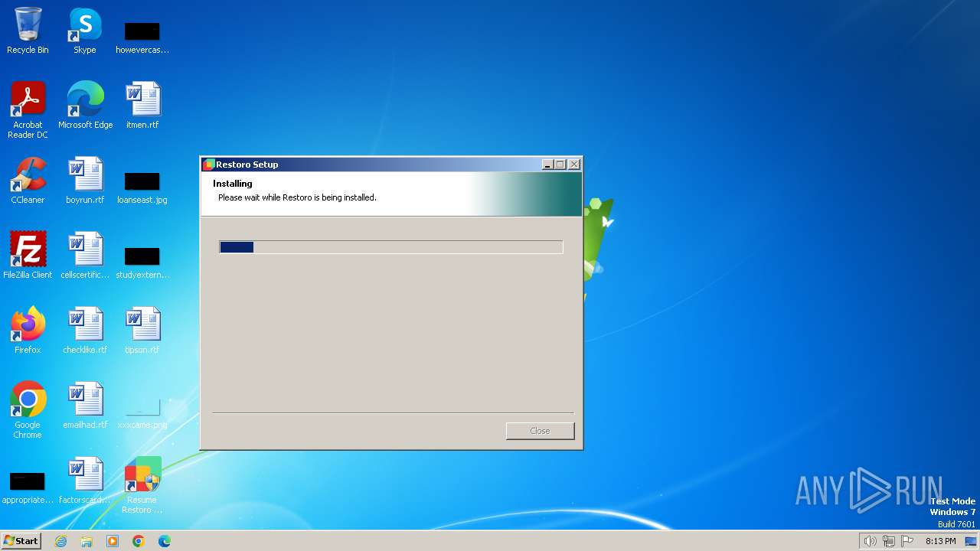Viewport: 980px width, 551px height.
Task: Open the Resume Restoro shortcut
Action: point(142,485)
